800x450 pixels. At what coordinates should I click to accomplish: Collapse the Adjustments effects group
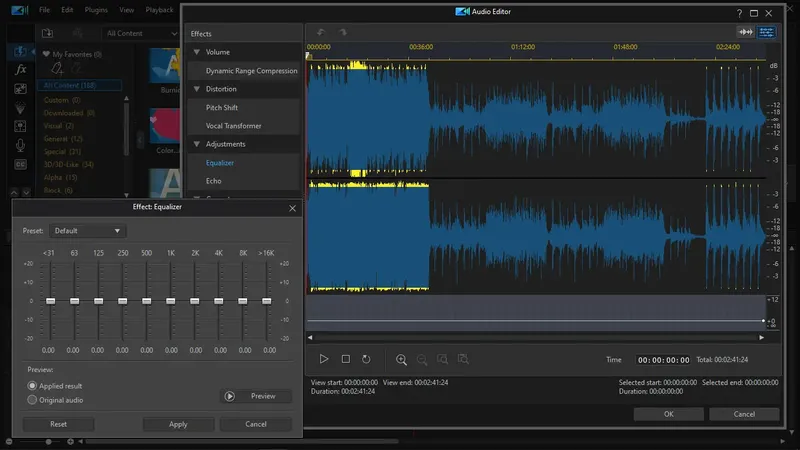(197, 144)
